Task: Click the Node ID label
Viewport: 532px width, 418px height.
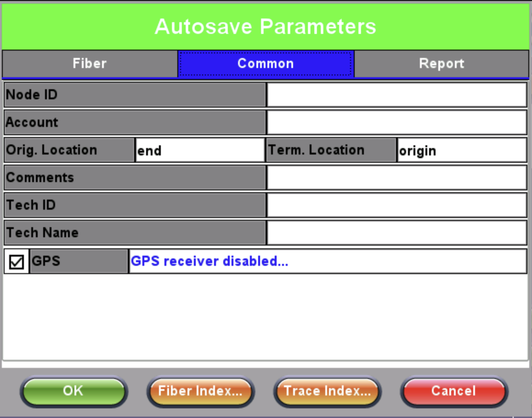Action: [x=135, y=95]
